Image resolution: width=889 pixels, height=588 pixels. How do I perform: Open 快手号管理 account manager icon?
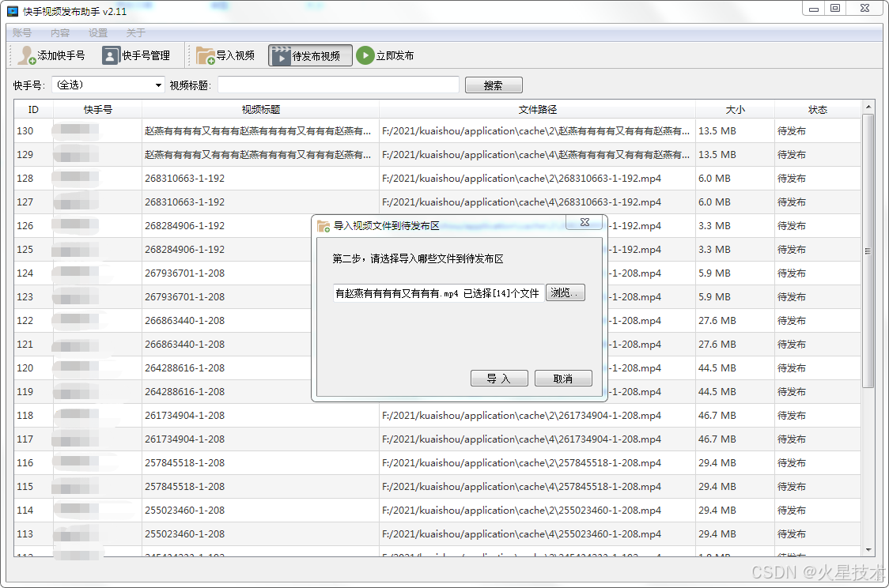point(111,55)
